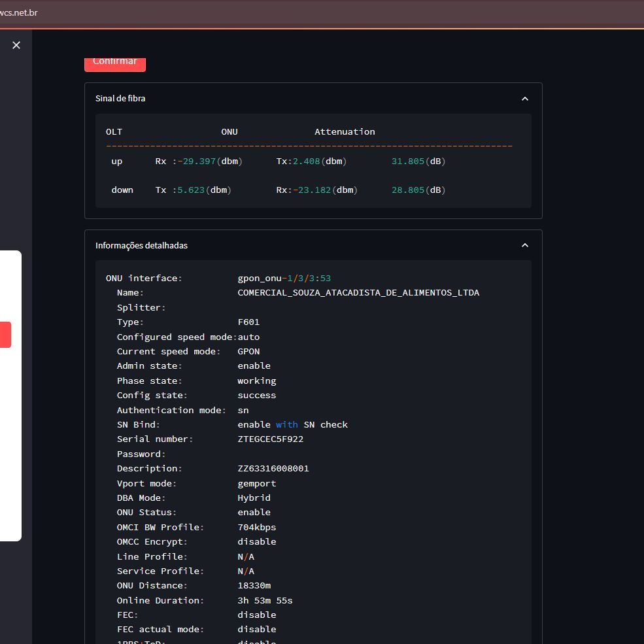Click the Vport mode value gemport
Image resolution: width=644 pixels, height=644 pixels.
[x=257, y=483]
